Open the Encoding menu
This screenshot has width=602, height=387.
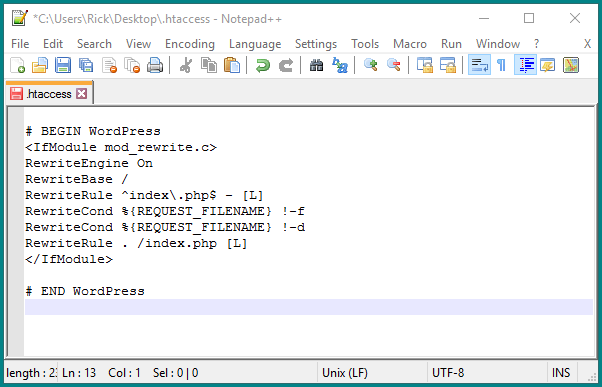point(190,44)
